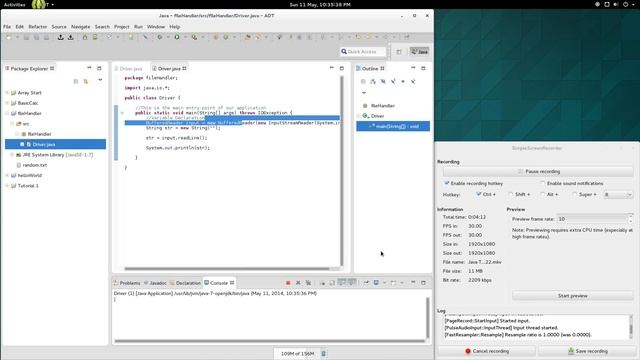640x360 pixels.
Task: Click the first upload-arrow toolbar icon
Action: [60, 37]
